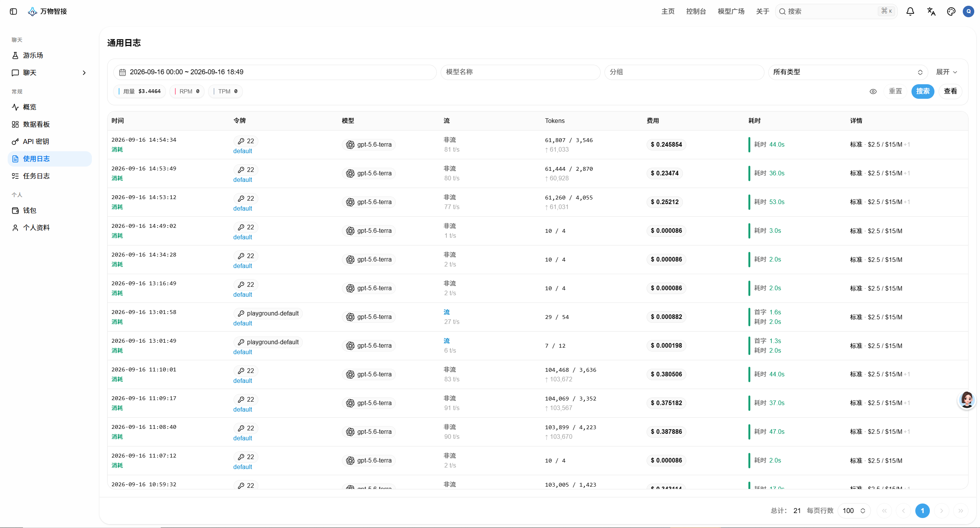Click the token 22 tag in the 14:34:28 row
980x528 pixels.
tap(246, 256)
